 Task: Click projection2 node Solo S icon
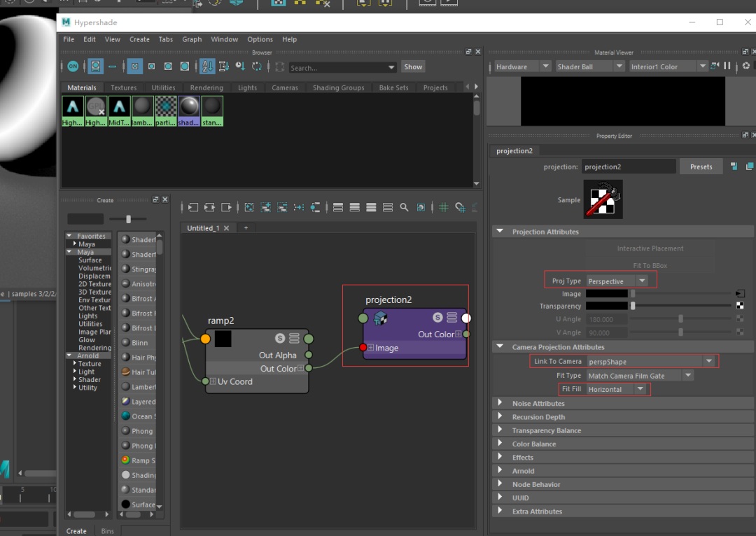(437, 317)
